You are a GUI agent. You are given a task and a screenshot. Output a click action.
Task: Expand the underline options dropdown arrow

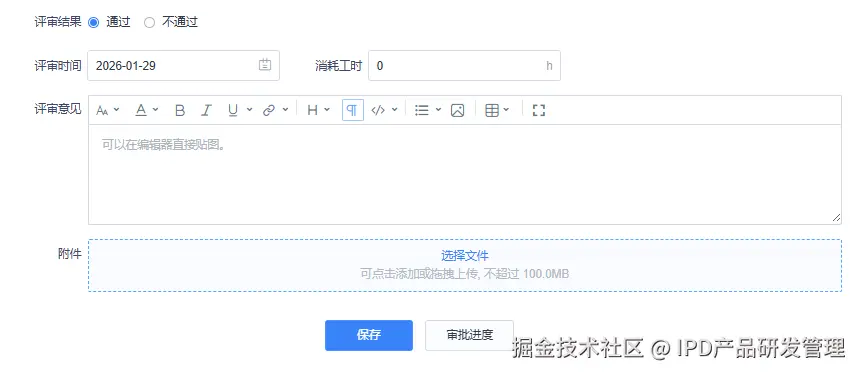click(x=250, y=110)
